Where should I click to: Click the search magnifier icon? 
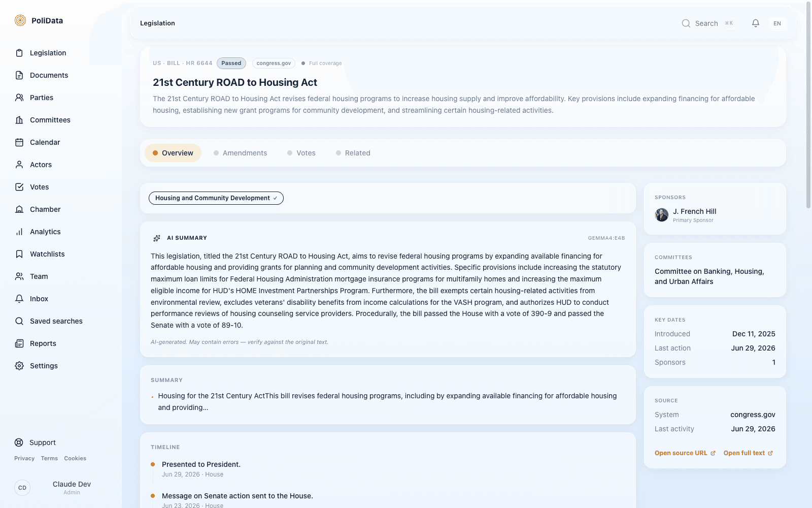(x=686, y=23)
